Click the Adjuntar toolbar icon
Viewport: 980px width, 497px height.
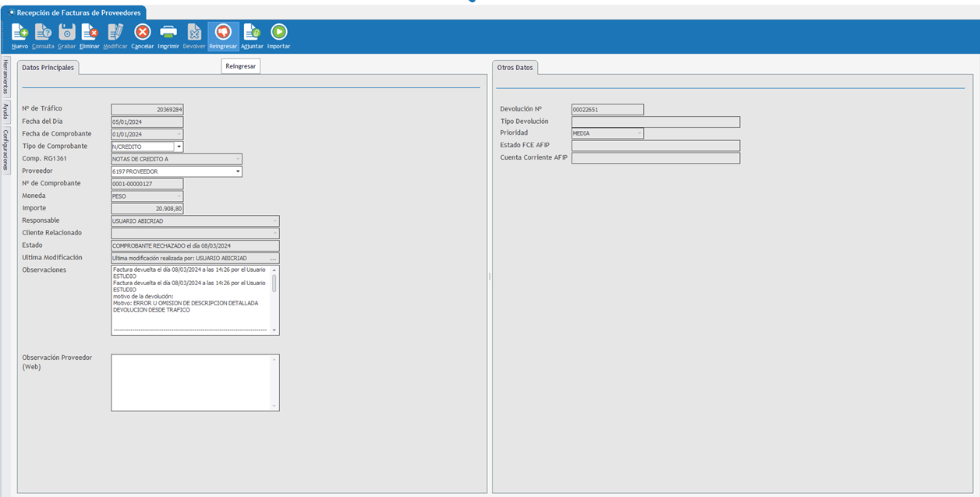pyautogui.click(x=252, y=36)
